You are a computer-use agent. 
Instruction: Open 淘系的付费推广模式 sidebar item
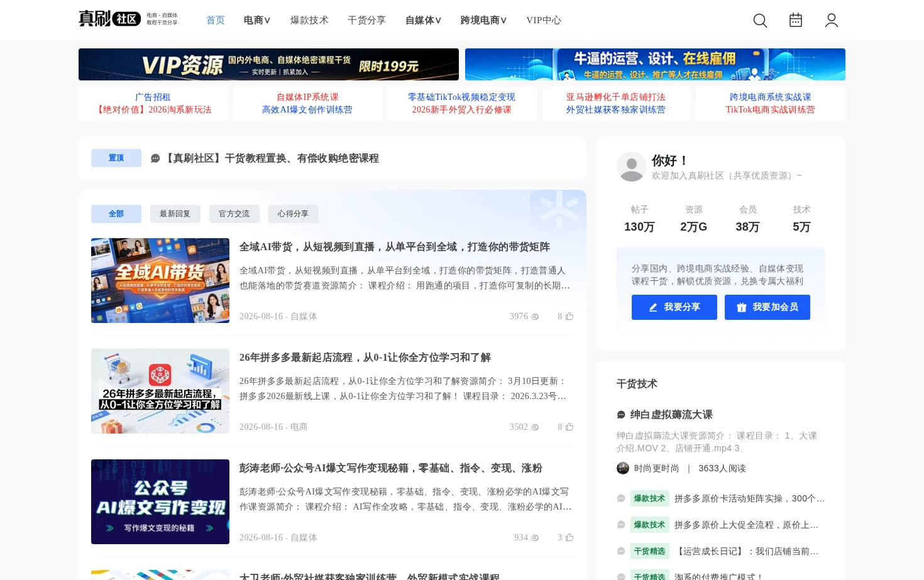click(719, 576)
